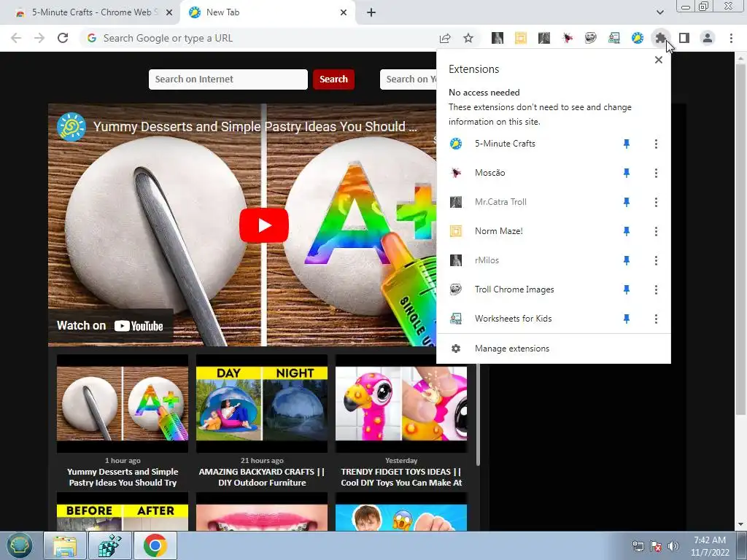
Task: Unpin the 5-Minute Crafts extension
Action: coord(627,144)
